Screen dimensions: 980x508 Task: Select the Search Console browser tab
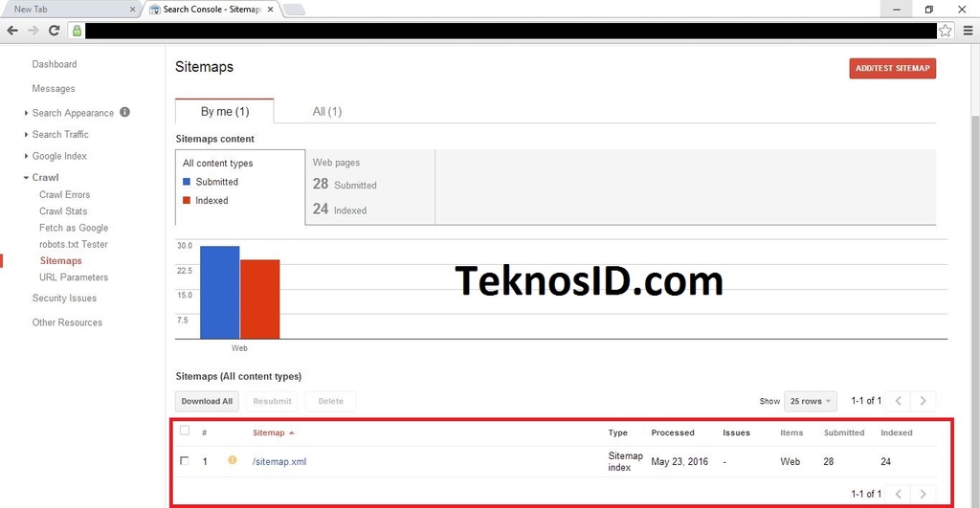212,9
